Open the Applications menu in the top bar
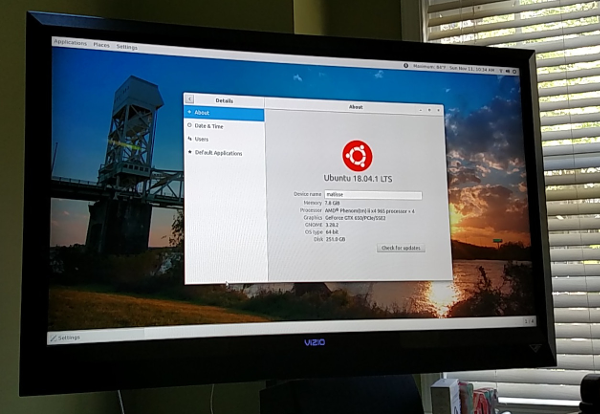This screenshot has width=600, height=414. [70, 44]
